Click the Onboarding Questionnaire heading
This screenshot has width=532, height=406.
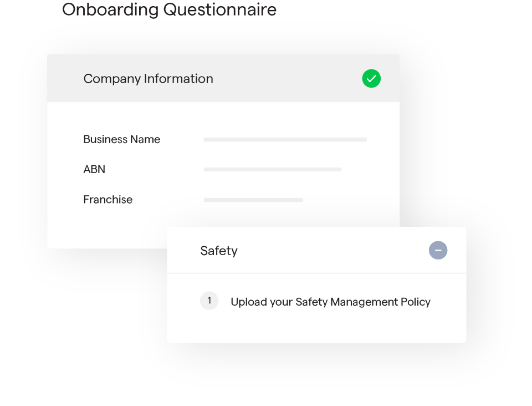[169, 10]
